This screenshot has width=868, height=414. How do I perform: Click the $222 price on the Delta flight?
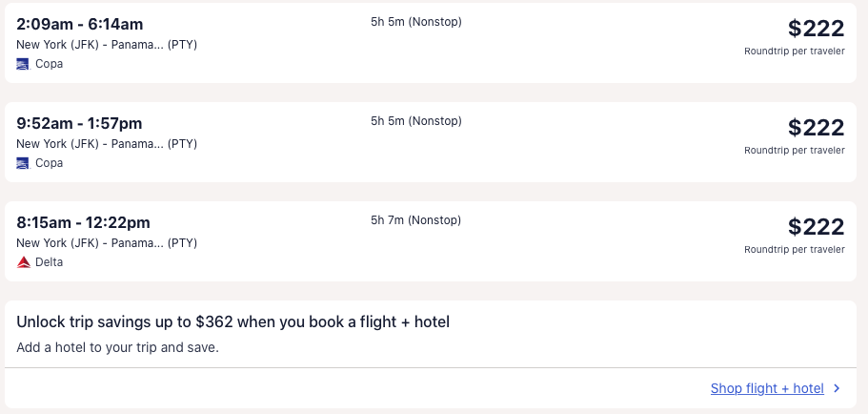(816, 227)
